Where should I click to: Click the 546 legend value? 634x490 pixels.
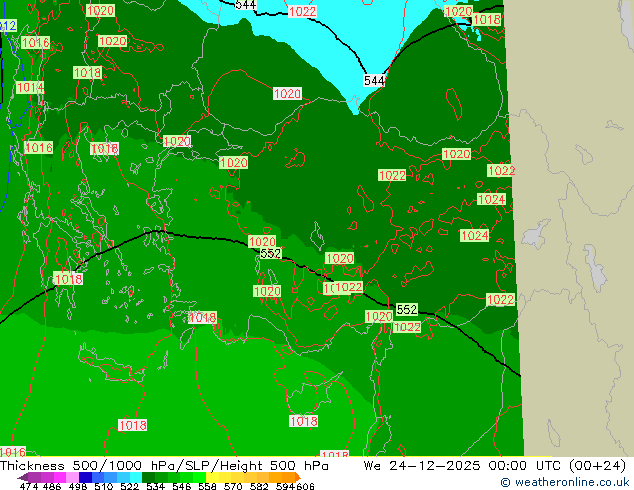182,486
